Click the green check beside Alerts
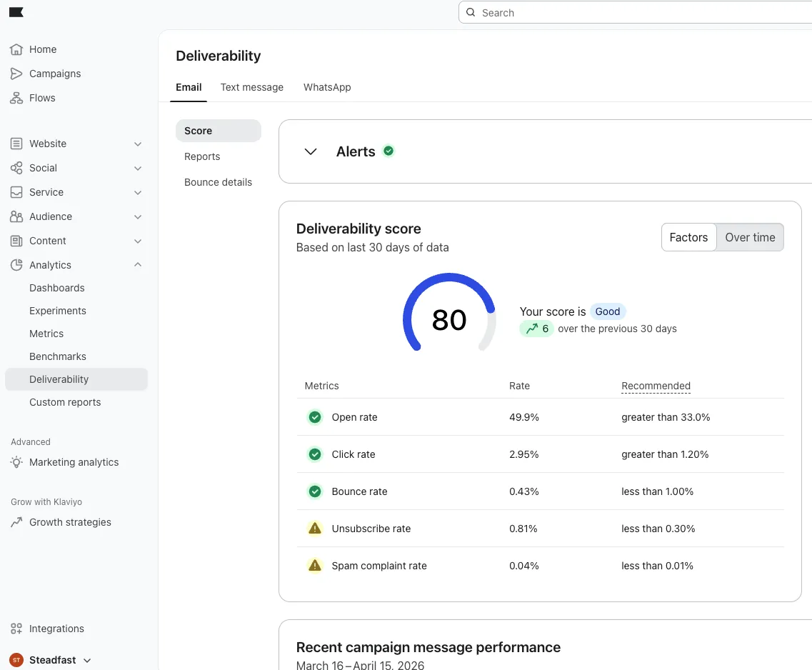The width and height of the screenshot is (812, 670). 389,151
